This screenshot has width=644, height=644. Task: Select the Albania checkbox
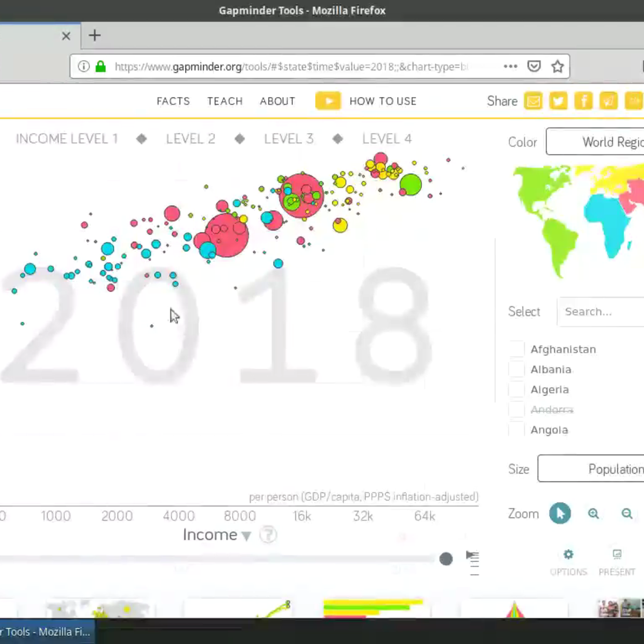[515, 369]
